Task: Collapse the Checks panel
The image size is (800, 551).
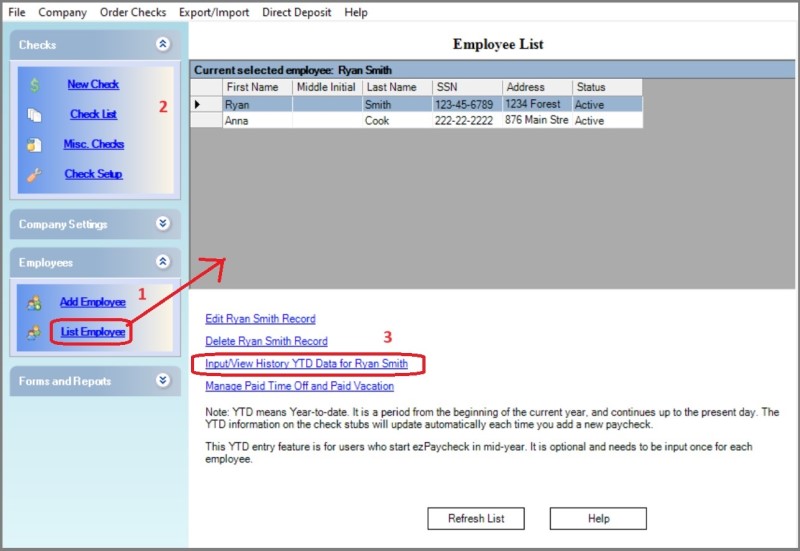Action: click(x=163, y=45)
